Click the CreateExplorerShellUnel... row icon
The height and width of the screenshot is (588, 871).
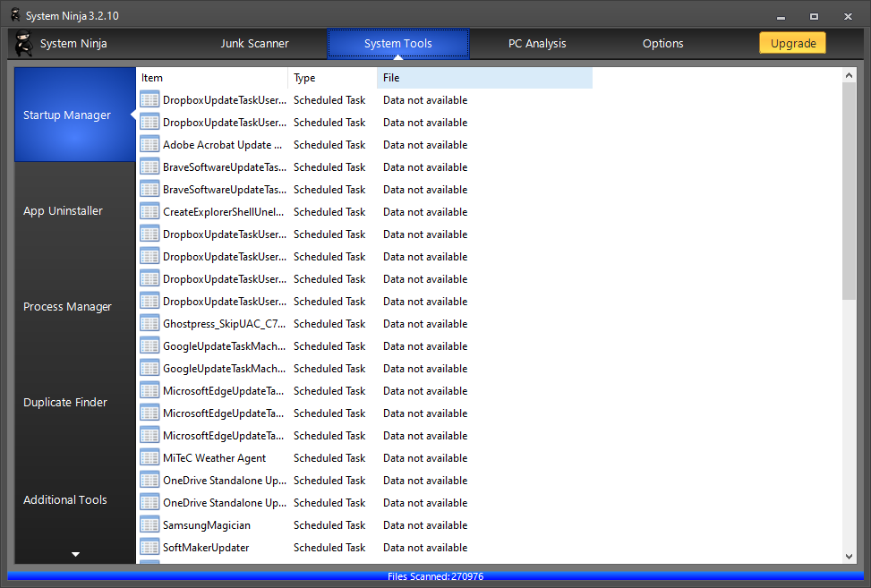click(149, 212)
